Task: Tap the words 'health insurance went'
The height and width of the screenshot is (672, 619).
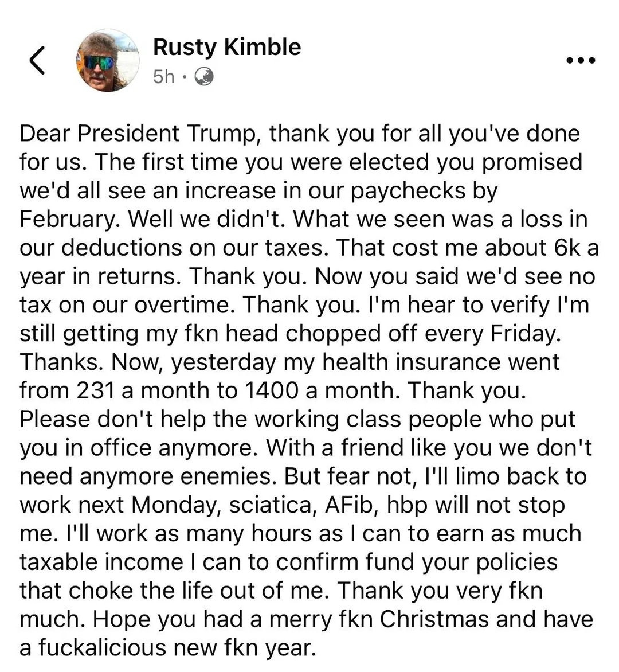Action: tap(441, 362)
